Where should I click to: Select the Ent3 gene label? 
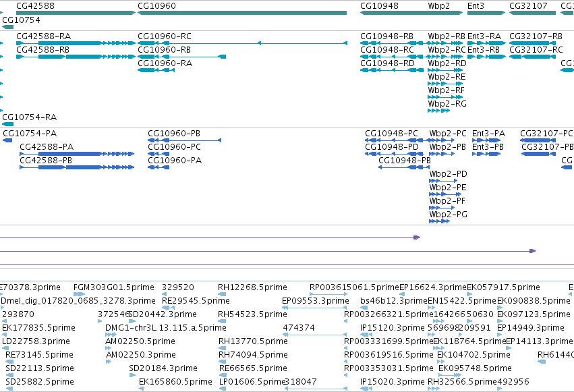(476, 6)
